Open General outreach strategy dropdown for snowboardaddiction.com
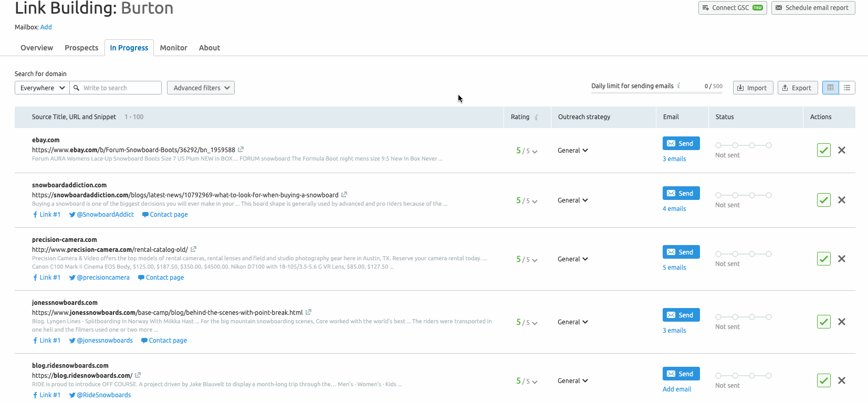Image resolution: width=868 pixels, height=403 pixels. (x=573, y=200)
